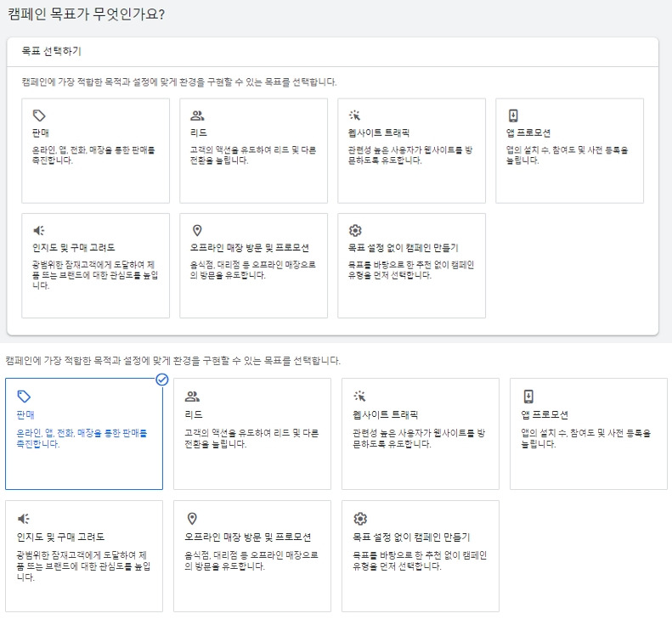
Task: Choose the 인지도 및 구매 고려도 title in the lower list
Action: 60,537
